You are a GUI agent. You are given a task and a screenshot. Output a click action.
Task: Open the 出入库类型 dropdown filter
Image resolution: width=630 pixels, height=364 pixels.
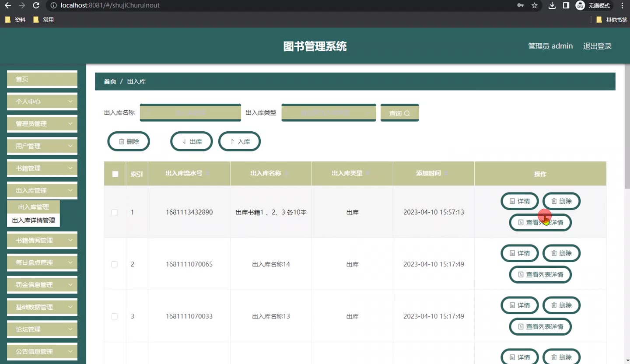click(329, 113)
